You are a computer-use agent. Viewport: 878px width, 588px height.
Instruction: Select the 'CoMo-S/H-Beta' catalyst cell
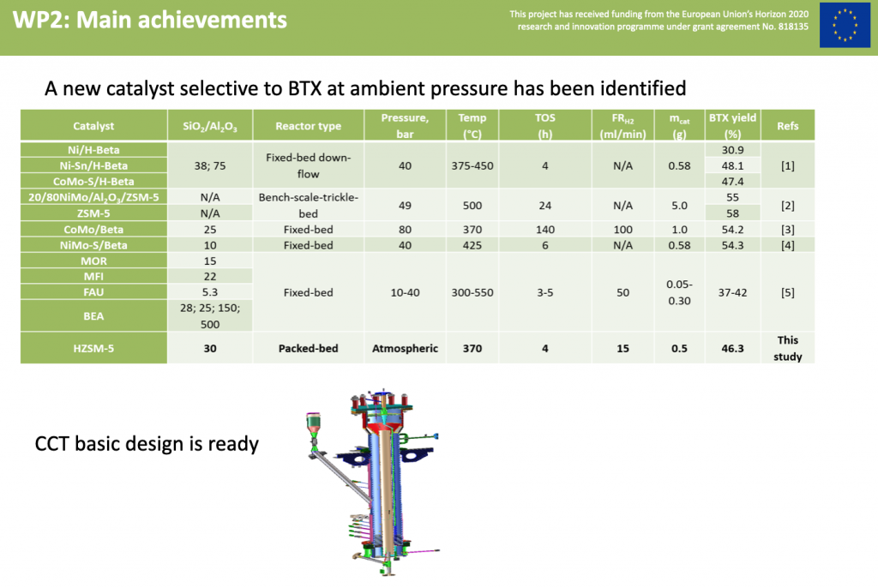(93, 181)
